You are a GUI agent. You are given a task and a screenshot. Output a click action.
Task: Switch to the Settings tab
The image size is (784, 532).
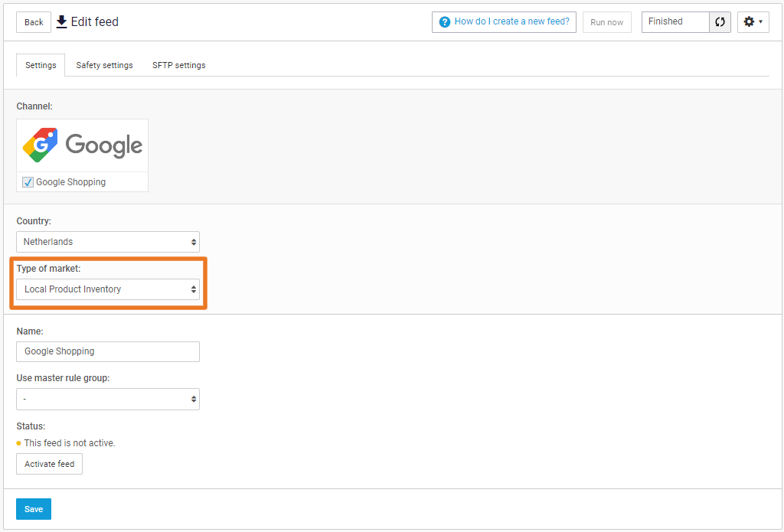pyautogui.click(x=41, y=65)
